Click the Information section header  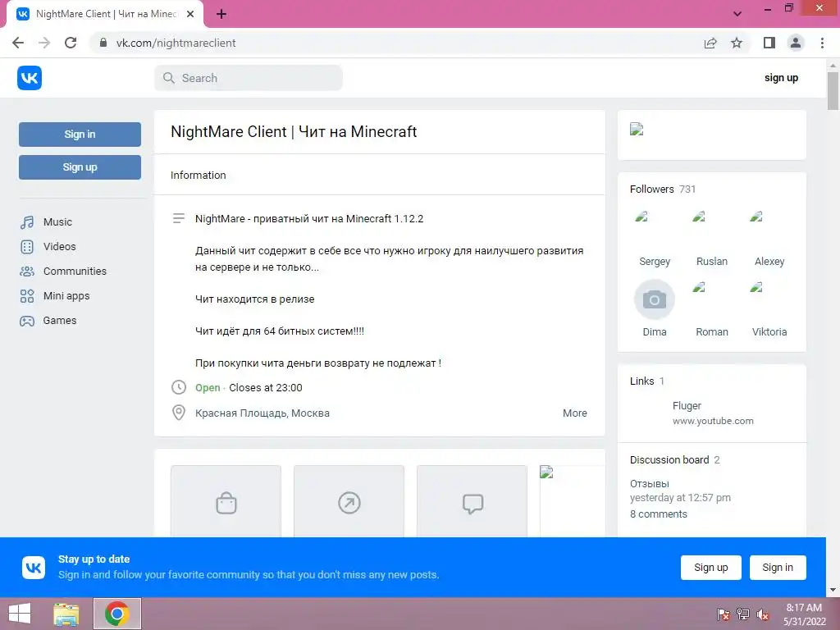[x=199, y=176]
